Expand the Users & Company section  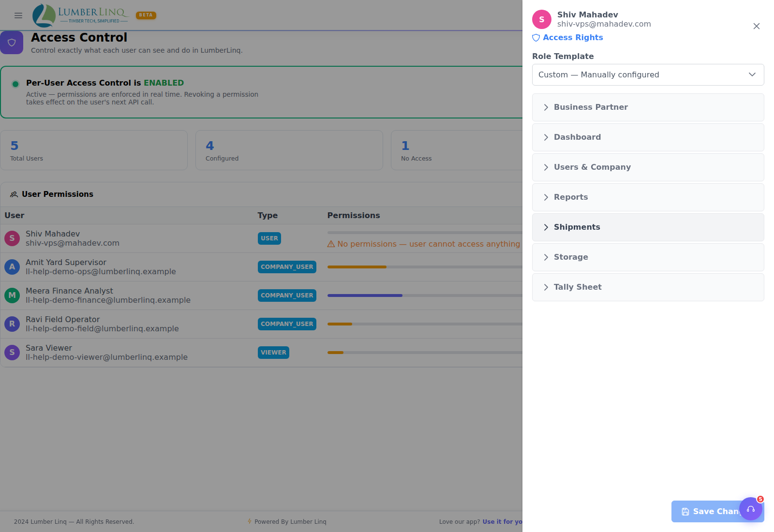(648, 167)
